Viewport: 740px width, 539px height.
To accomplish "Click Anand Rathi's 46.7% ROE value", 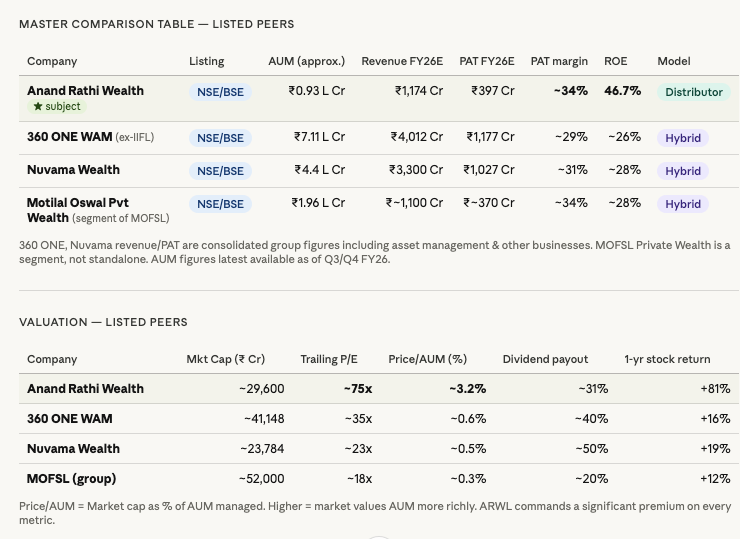I will (x=622, y=91).
